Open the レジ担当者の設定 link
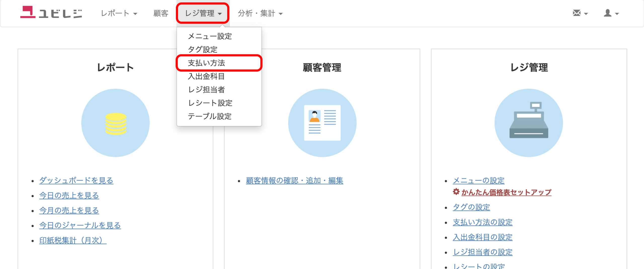Screen dimensions: 644x269 (x=482, y=252)
